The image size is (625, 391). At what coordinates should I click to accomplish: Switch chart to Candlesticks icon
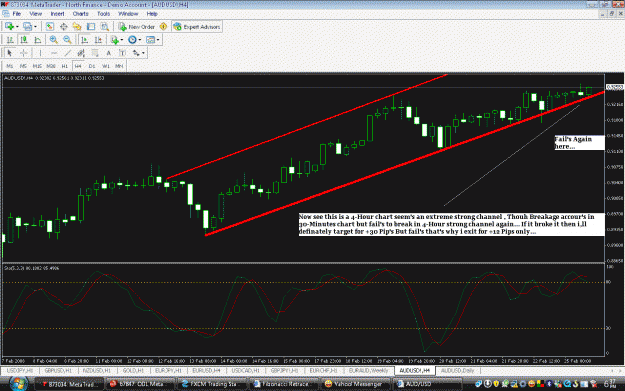pyautogui.click(x=24, y=40)
